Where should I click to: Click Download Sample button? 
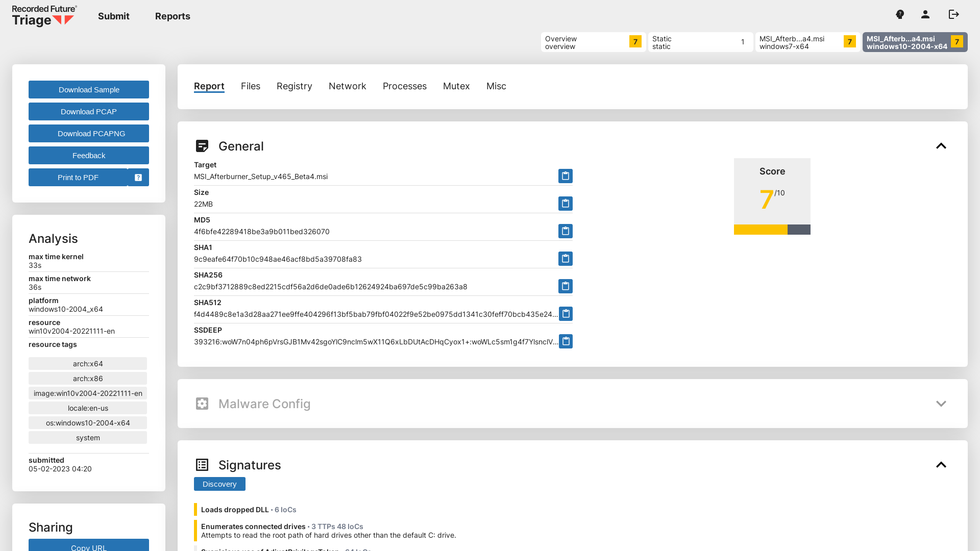coord(89,90)
